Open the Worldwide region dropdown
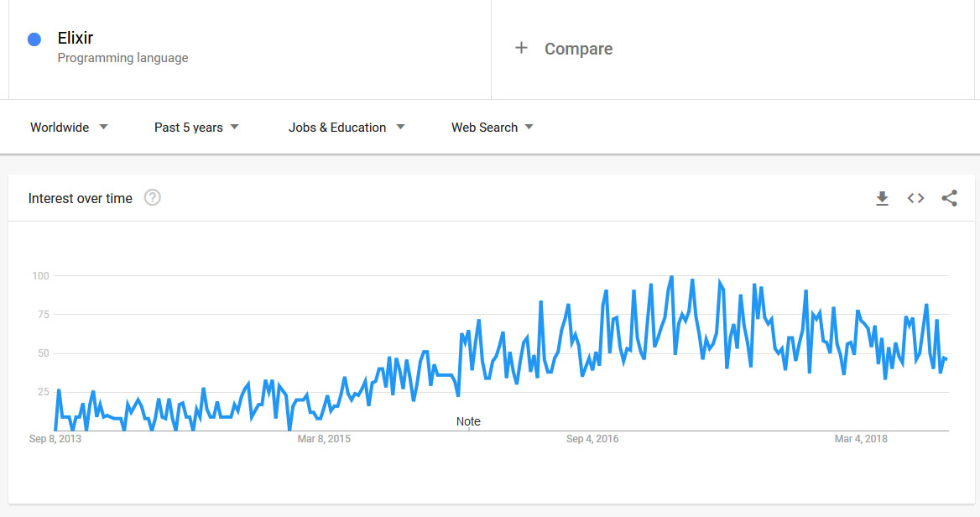Screen dimensions: 980x517 [69, 128]
